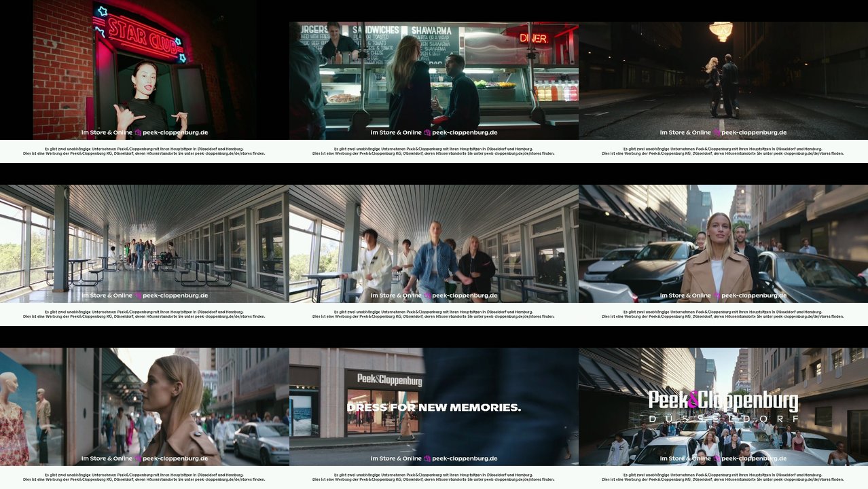Screen dimensions: 868x489
Task: Click the DRESS FOR NEW MEMORIES slogan
Action: pyautogui.click(x=434, y=407)
